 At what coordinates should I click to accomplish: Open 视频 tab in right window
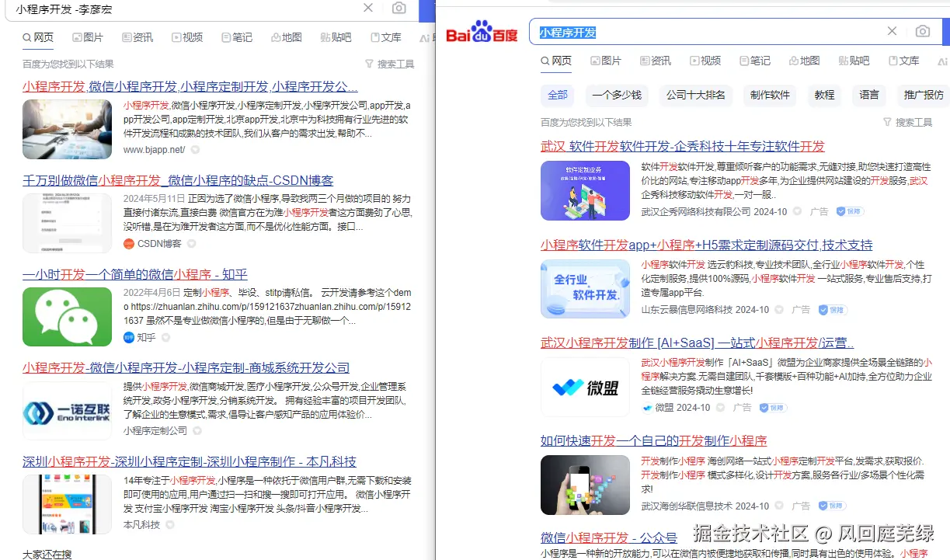click(x=705, y=61)
